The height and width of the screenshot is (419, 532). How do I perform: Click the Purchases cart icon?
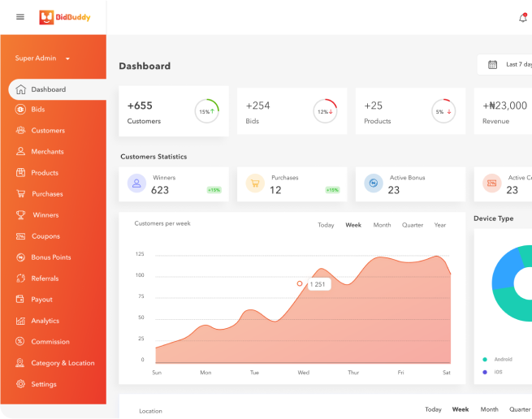(20, 194)
